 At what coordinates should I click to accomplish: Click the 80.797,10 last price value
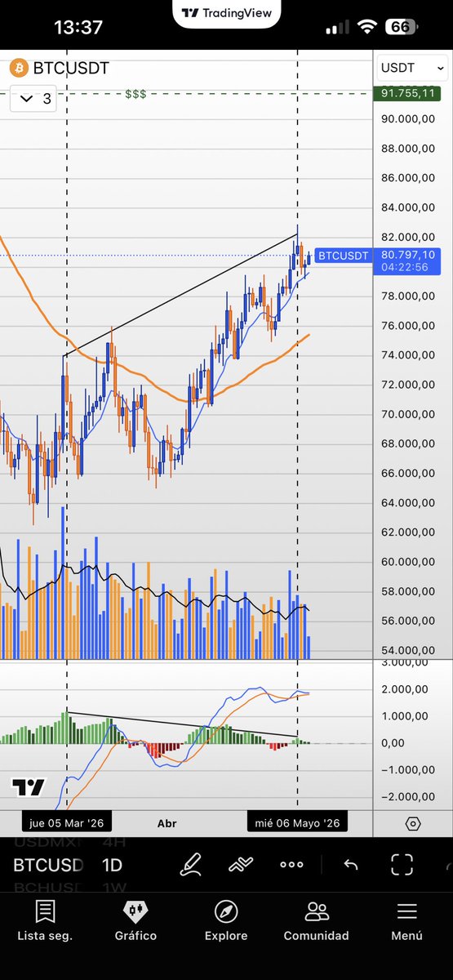407,255
